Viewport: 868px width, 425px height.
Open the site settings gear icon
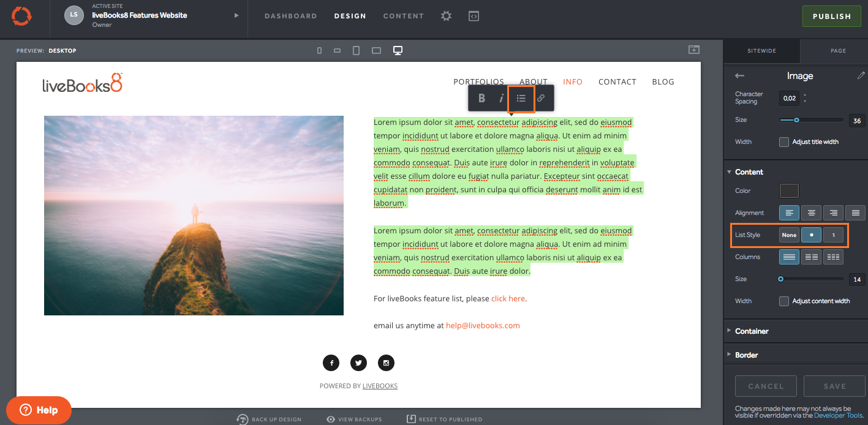coord(446,17)
